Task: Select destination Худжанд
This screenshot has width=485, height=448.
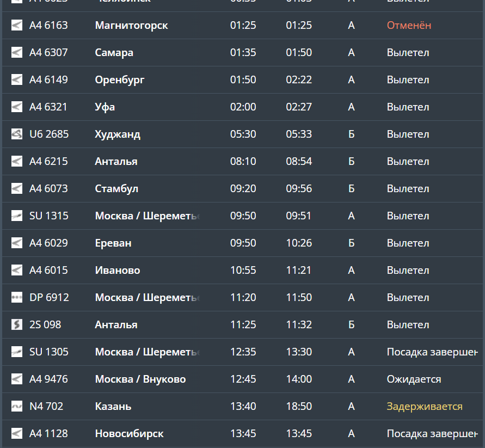Action: [x=118, y=134]
